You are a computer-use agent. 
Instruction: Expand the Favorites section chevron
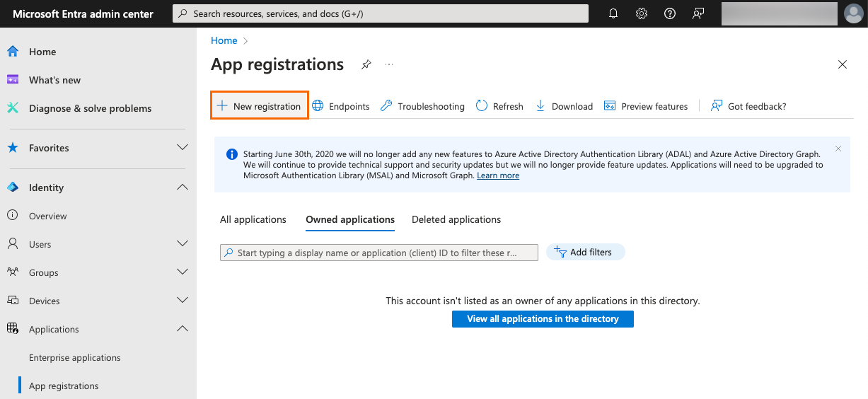[x=183, y=148]
